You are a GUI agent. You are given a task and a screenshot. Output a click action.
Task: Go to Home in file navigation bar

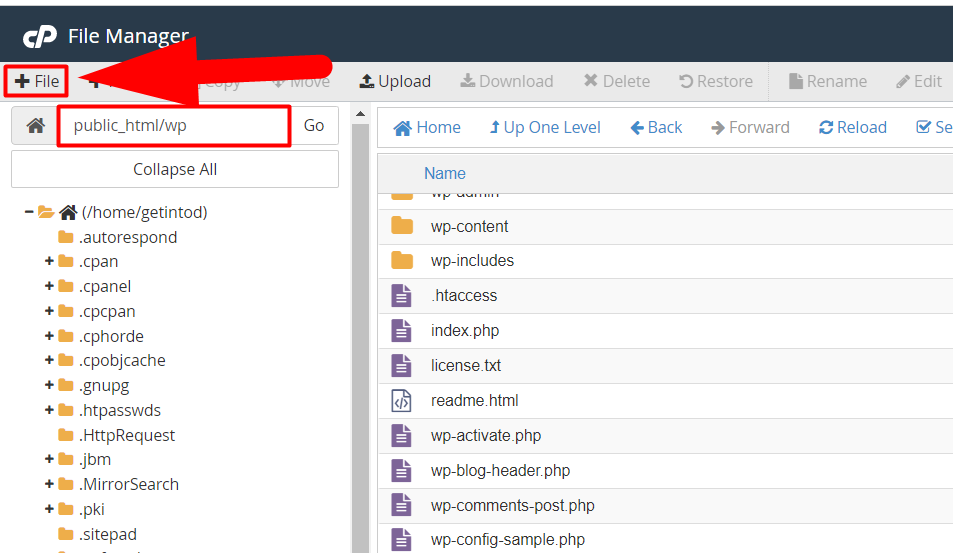point(427,128)
